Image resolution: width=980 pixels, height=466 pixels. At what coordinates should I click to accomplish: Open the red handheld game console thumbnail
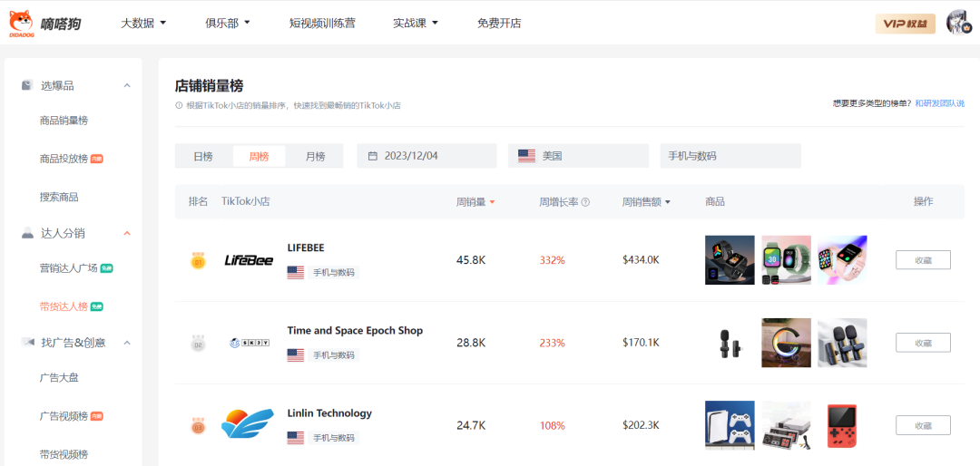[841, 425]
